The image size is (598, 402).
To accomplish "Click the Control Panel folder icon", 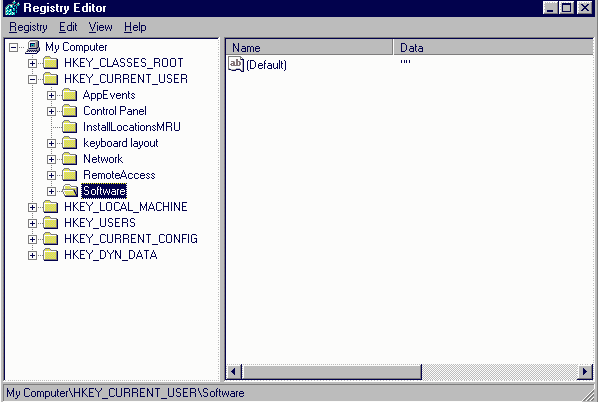I will coord(69,111).
